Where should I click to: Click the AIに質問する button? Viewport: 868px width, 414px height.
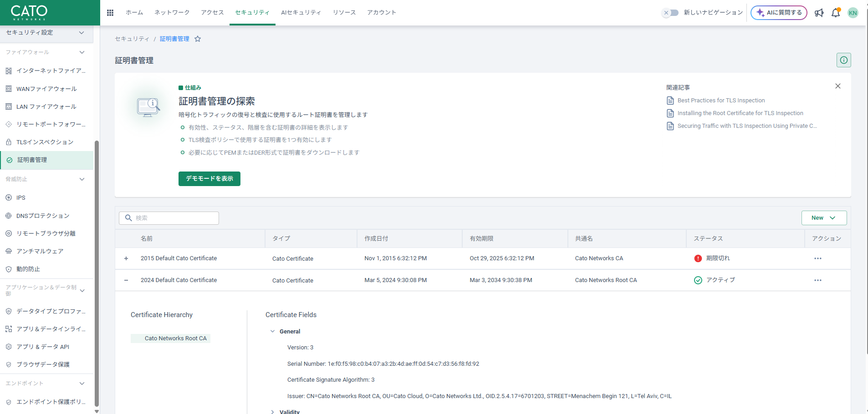point(779,13)
